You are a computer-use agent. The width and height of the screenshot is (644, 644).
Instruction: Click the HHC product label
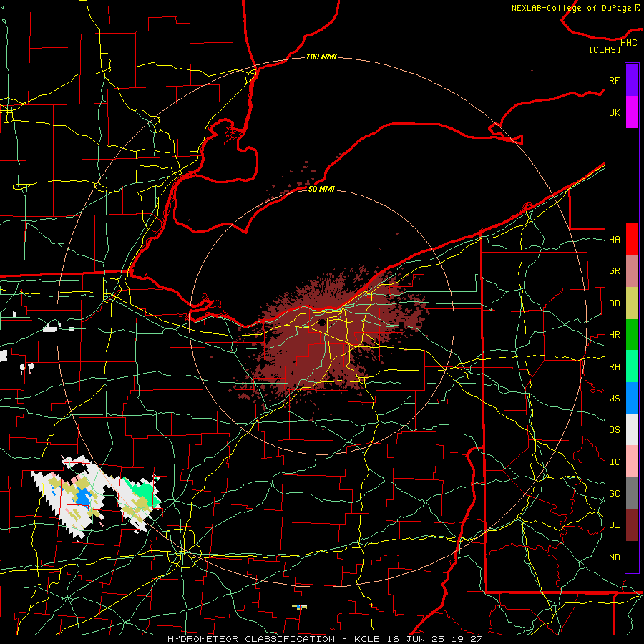pos(628,43)
